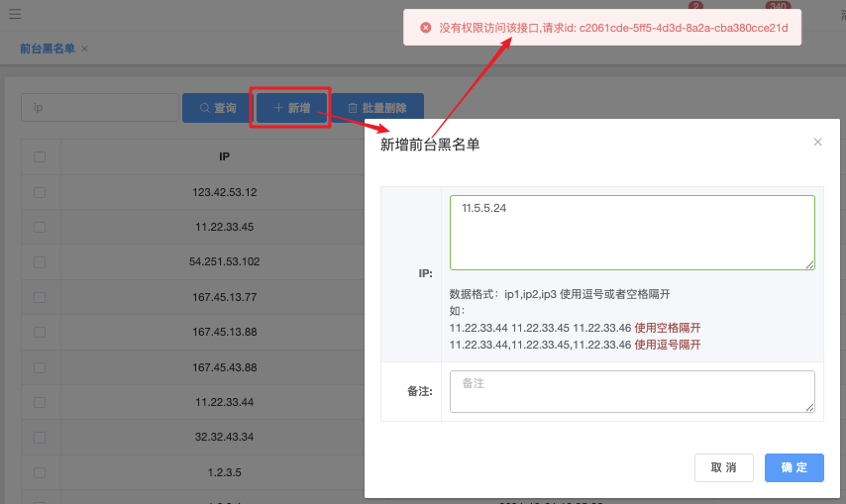Toggle the hamburger sidebar menu icon
Viewport: 846px width, 504px height.
tap(14, 15)
